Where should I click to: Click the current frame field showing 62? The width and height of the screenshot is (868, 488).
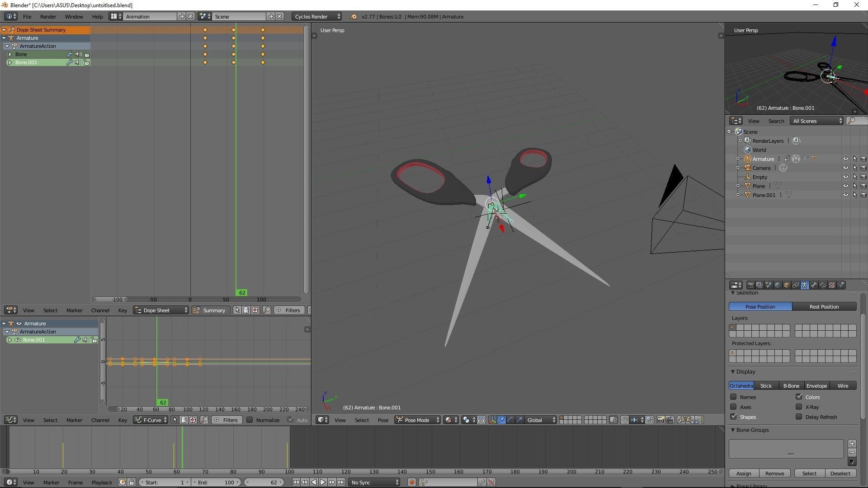point(264,482)
